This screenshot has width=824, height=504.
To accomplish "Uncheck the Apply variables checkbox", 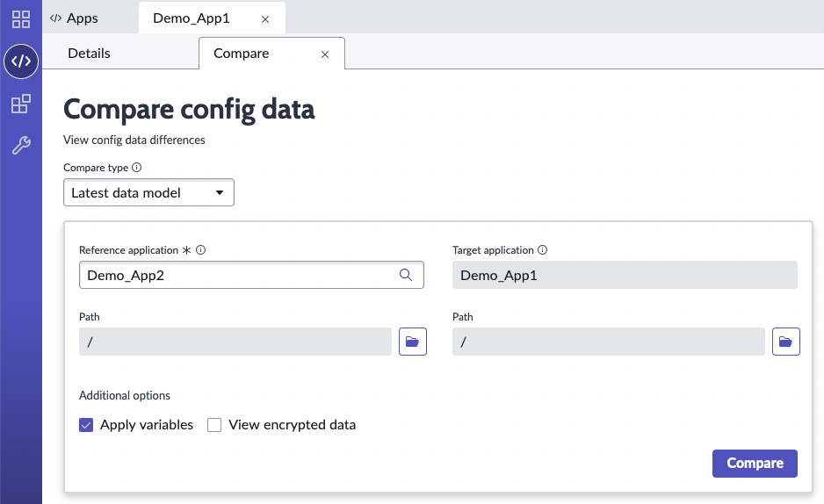I will pyautogui.click(x=86, y=425).
